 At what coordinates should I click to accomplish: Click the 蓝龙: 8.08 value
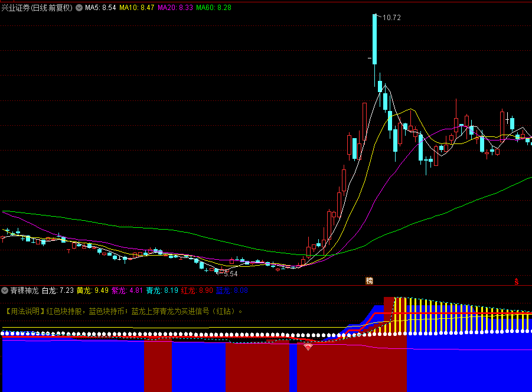[232, 290]
